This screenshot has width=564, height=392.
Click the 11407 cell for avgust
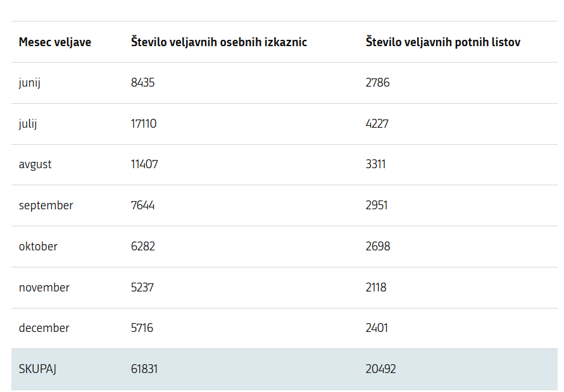pos(144,164)
